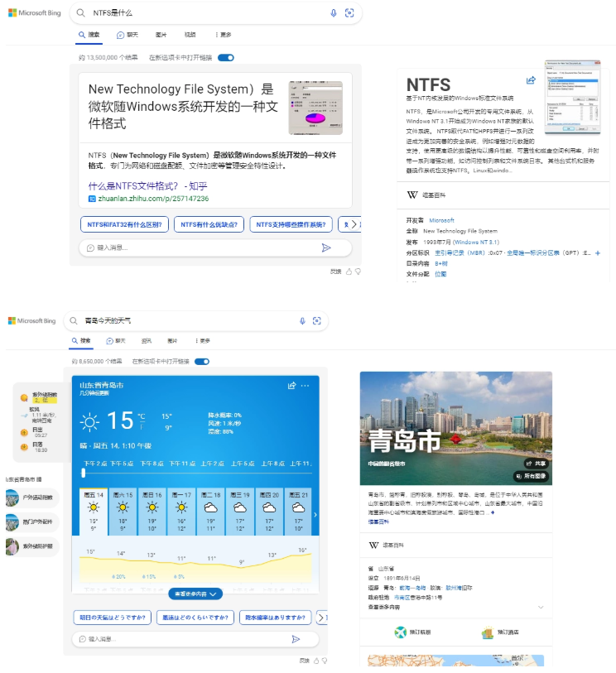Click the microphone icon in the Qingdao weather search box
The image size is (616, 673).
[302, 320]
